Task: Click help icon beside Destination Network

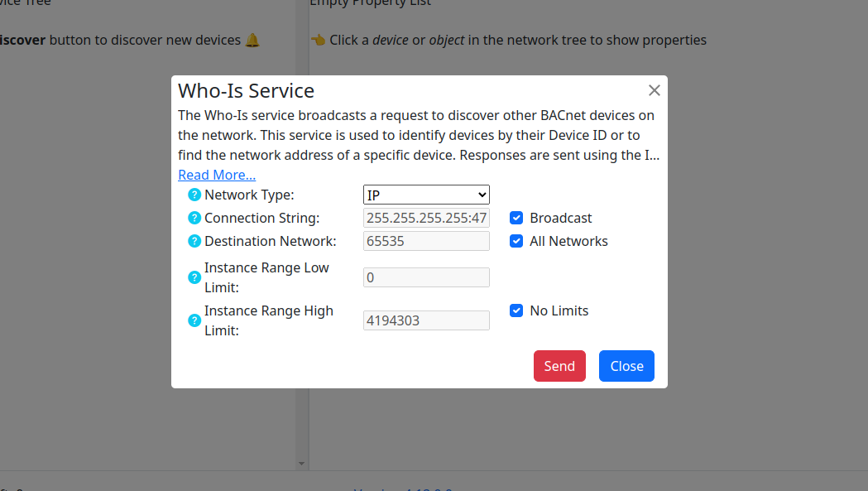Action: point(194,242)
